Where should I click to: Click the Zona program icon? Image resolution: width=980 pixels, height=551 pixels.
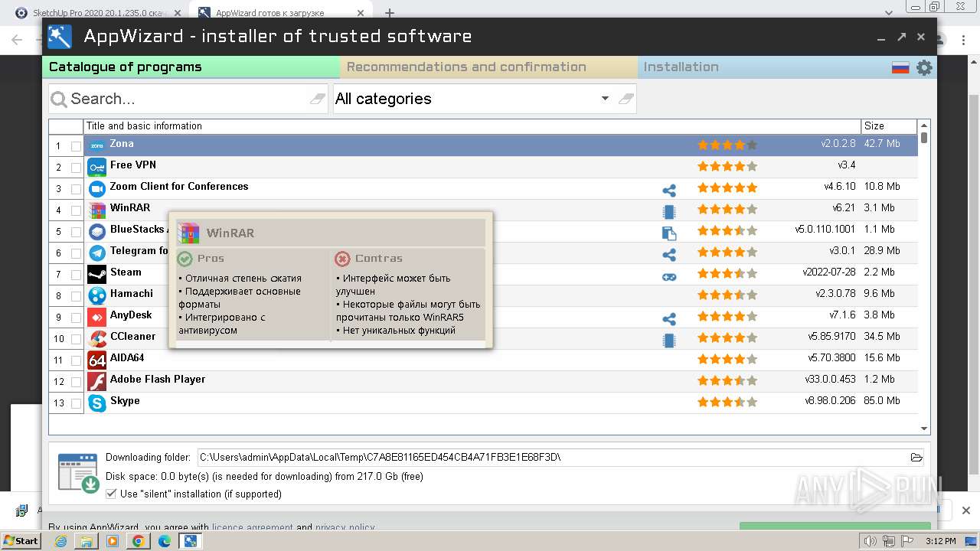[96, 145]
